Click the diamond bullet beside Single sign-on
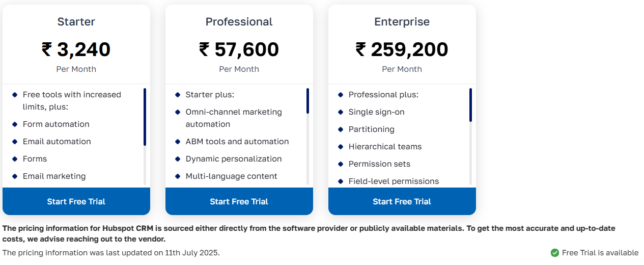Screen dimensions: 644x265 tap(341, 112)
